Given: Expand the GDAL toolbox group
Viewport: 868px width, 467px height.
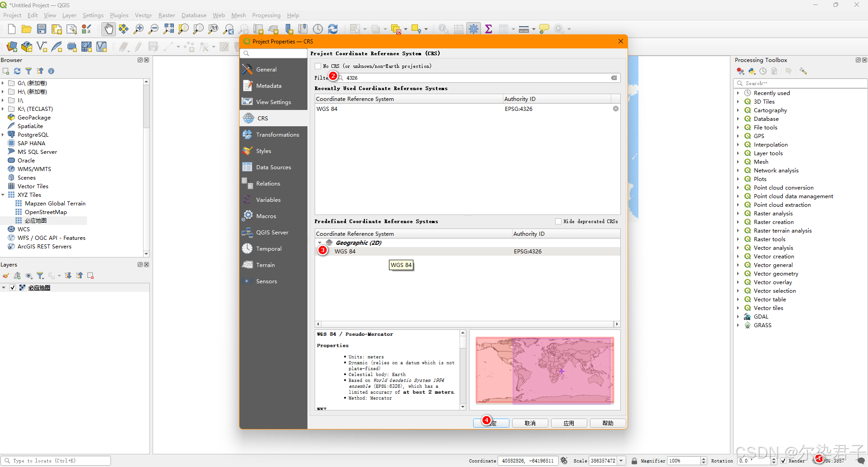Looking at the screenshot, I should 738,317.
